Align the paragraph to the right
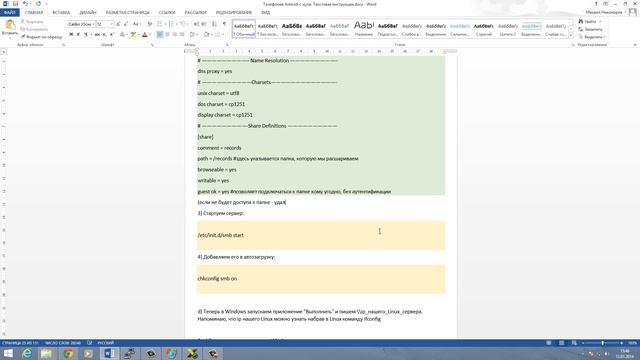640x360 pixels. 175,35
